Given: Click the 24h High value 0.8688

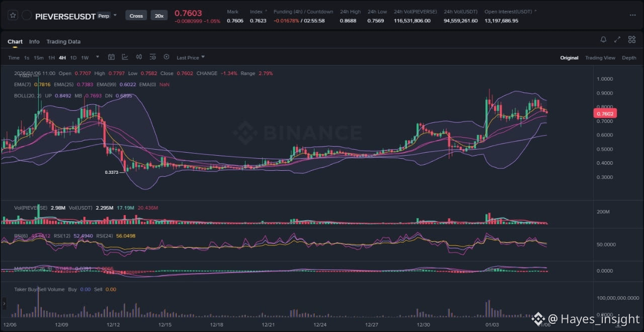Looking at the screenshot, I should coord(347,21).
